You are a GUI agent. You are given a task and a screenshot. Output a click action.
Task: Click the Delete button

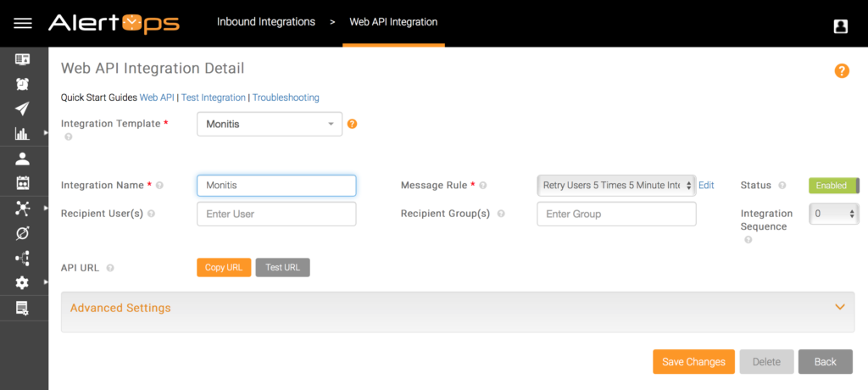coord(766,362)
